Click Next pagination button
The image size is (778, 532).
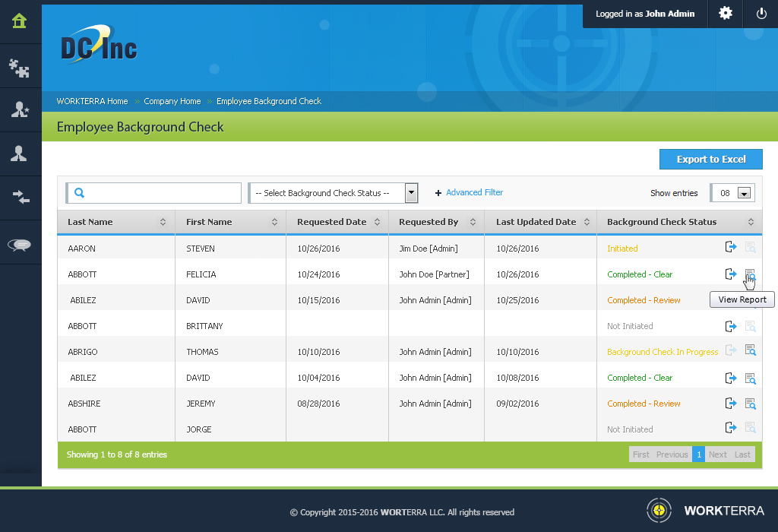tap(717, 454)
